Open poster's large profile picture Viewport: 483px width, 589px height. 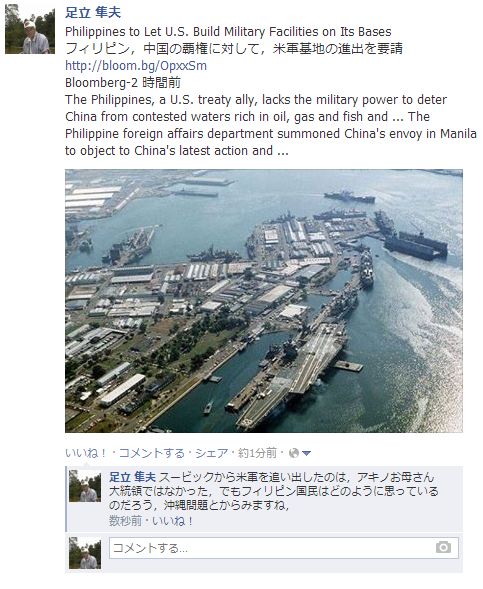[30, 29]
